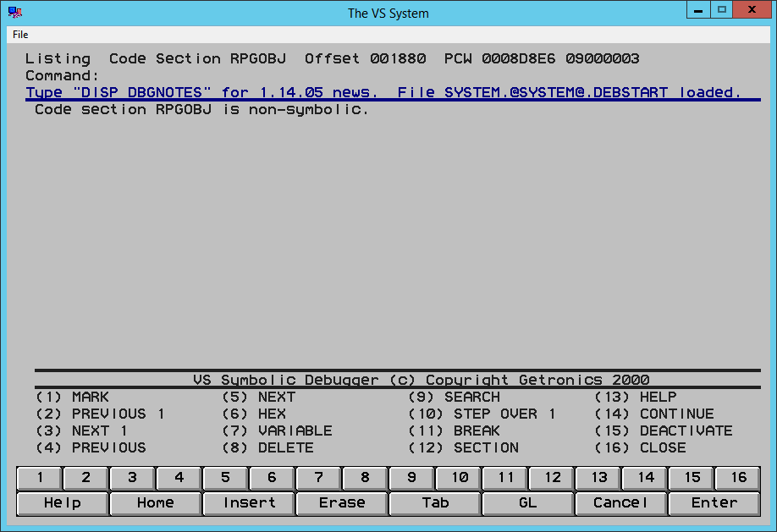Click function key button 1
This screenshot has height=532, width=777.
tap(40, 478)
